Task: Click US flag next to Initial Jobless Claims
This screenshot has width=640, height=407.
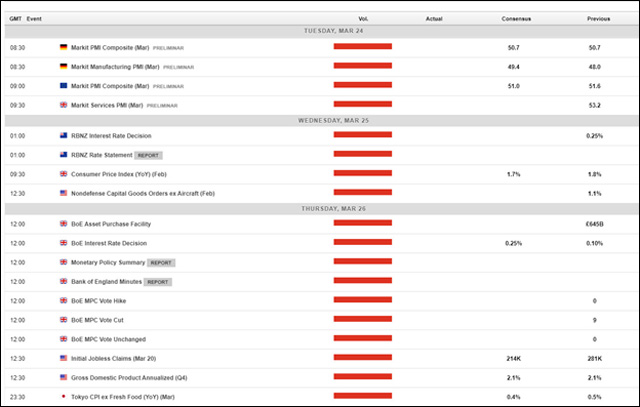Action: click(63, 357)
